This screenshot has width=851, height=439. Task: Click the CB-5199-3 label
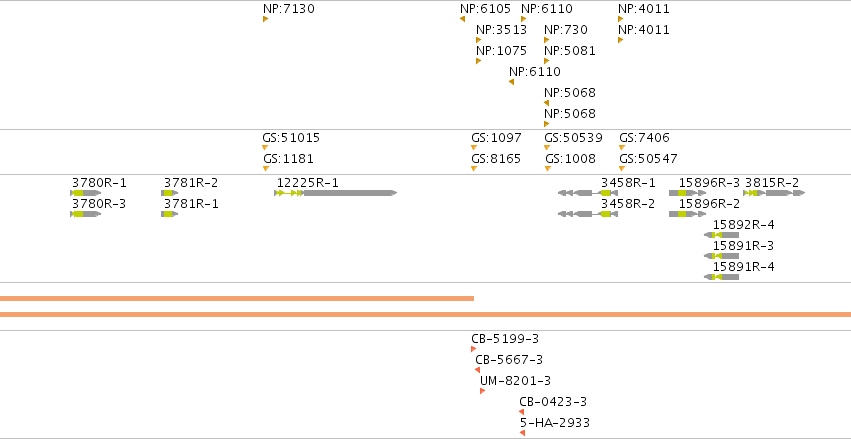pyautogui.click(x=505, y=339)
